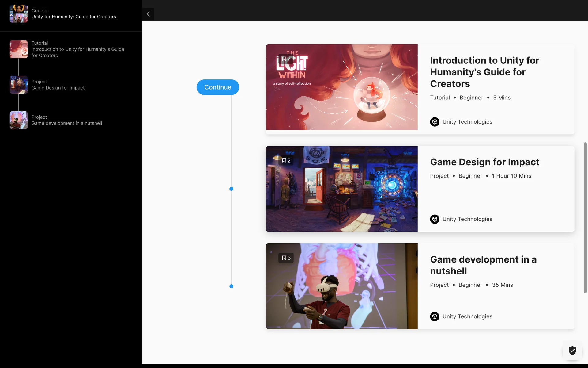This screenshot has height=368, width=588.
Task: Click the vertical page scrollbar
Action: pyautogui.click(x=585, y=218)
